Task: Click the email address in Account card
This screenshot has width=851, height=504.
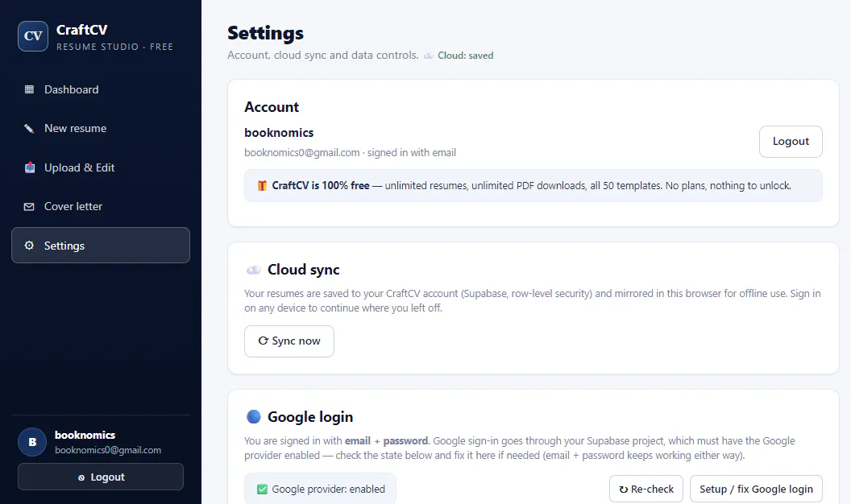Action: tap(301, 152)
